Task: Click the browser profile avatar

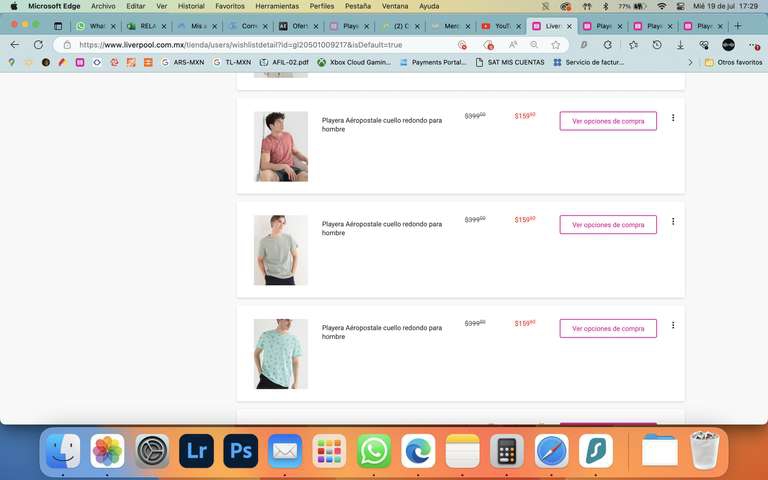Action: 728,45
